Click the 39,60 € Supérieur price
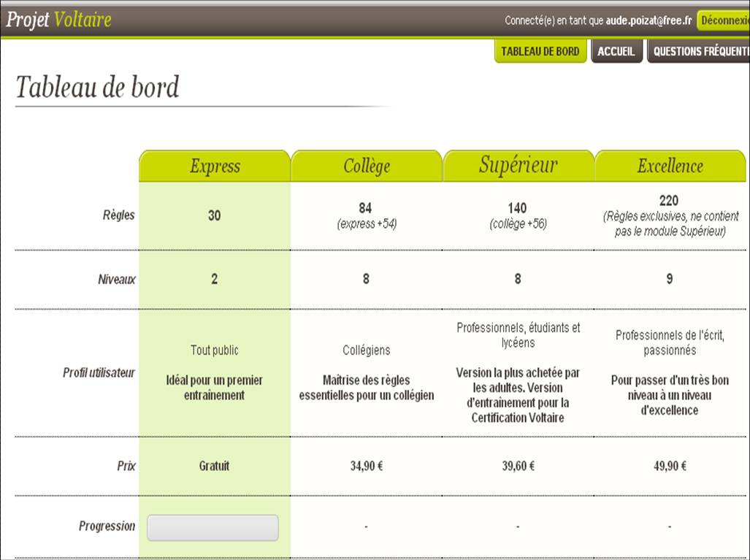Image resolution: width=750 pixels, height=560 pixels. pyautogui.click(x=518, y=466)
